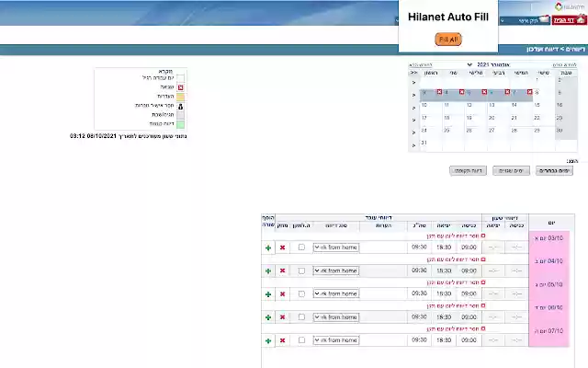Select the week row arrow for day 31
Viewport: 588px width, 368px height.
tap(413, 145)
